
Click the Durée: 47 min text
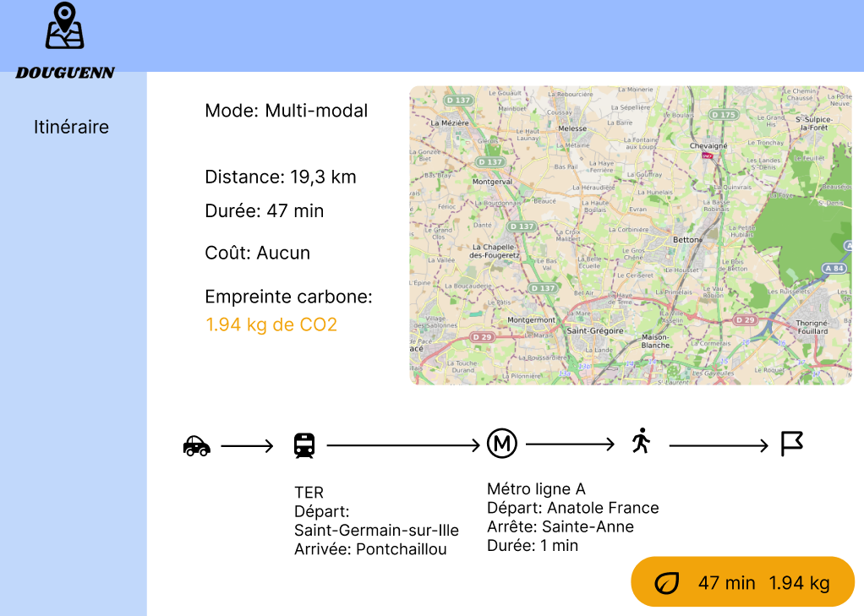[265, 211]
